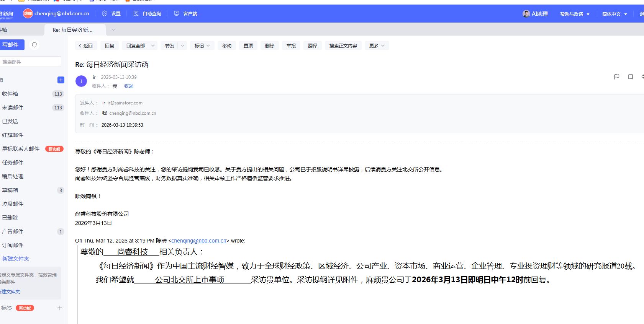644x324 pixels.
Task: Open the 更多 dropdown menu
Action: [x=377, y=46]
